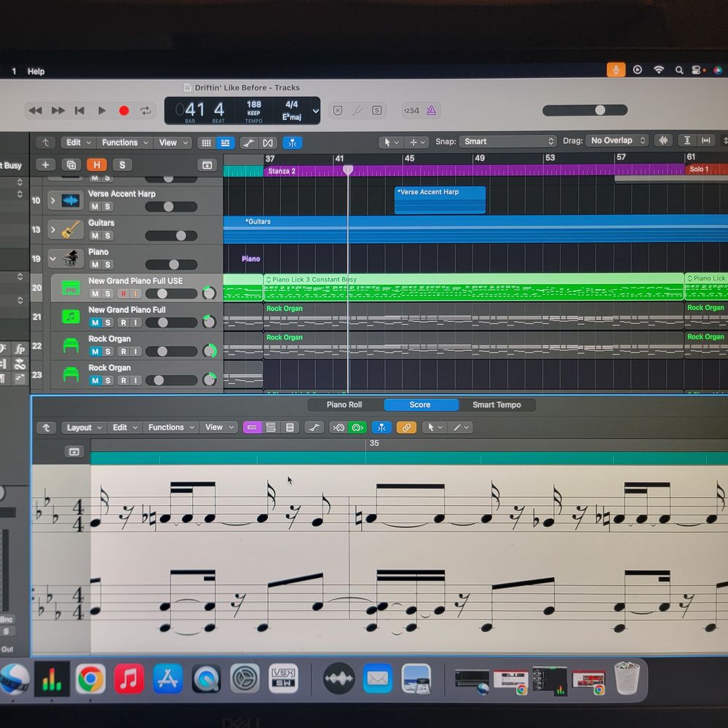Open the Drag mode No Overlap dropdown
The width and height of the screenshot is (728, 728).
click(x=617, y=141)
